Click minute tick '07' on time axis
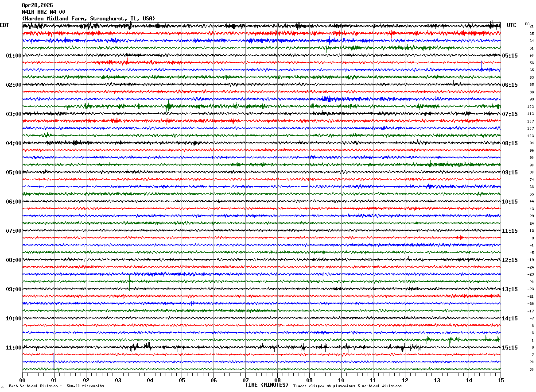The image size is (536, 392). (245, 380)
